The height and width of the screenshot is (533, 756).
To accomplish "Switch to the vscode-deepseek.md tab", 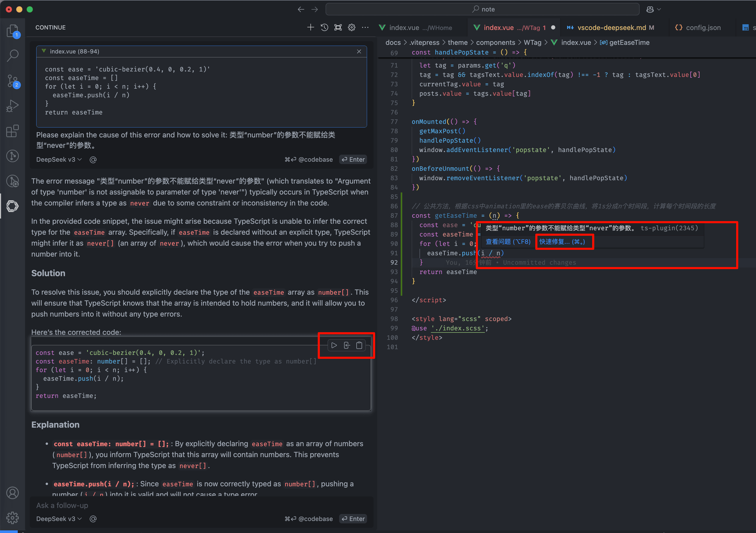I will 611,28.
